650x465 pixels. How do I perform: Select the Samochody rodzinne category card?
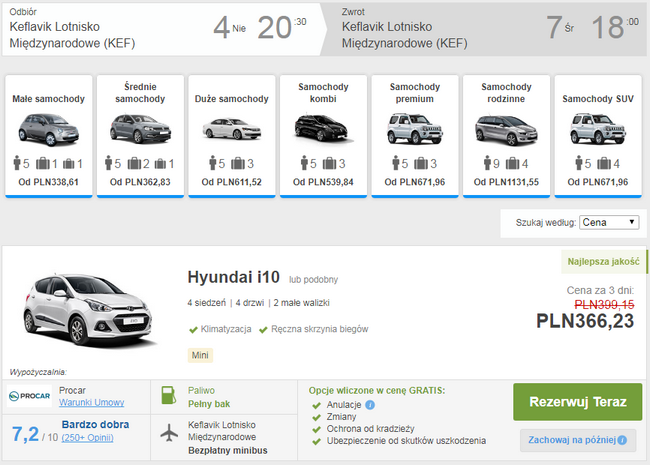coord(507,136)
